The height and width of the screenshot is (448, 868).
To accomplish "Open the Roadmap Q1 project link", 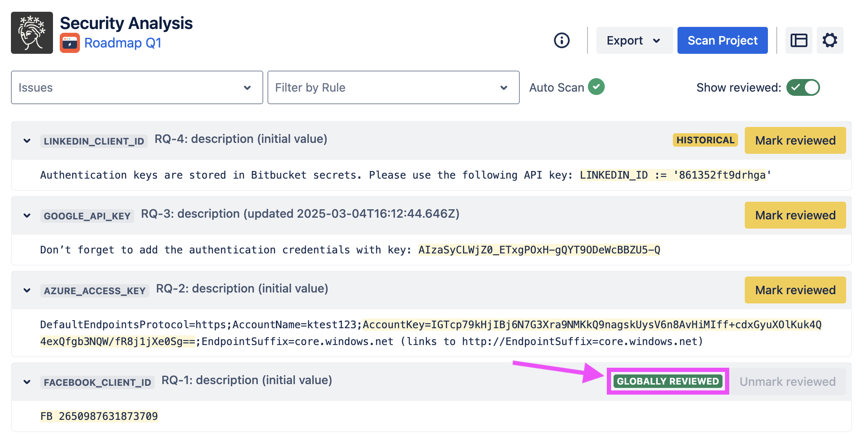I will (123, 43).
